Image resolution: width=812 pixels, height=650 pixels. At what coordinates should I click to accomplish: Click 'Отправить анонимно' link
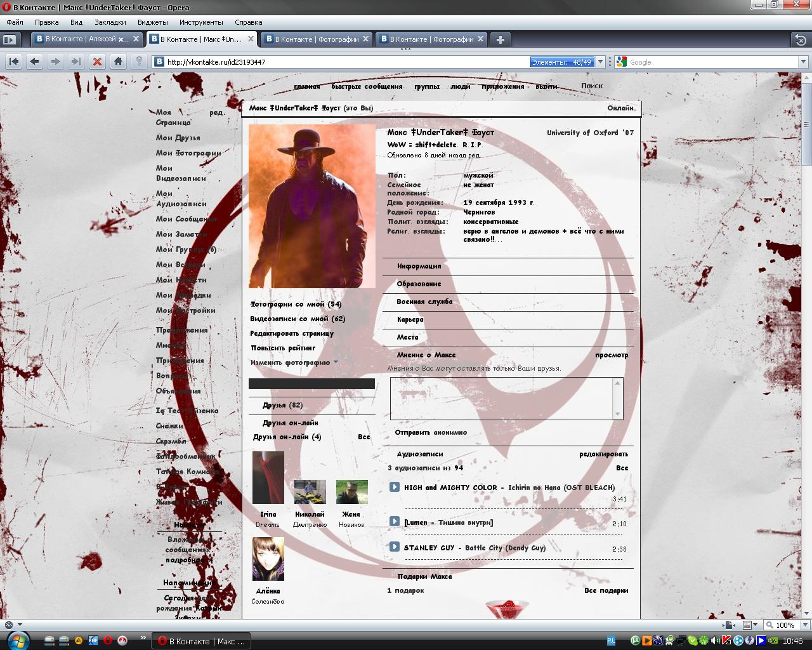tap(431, 432)
